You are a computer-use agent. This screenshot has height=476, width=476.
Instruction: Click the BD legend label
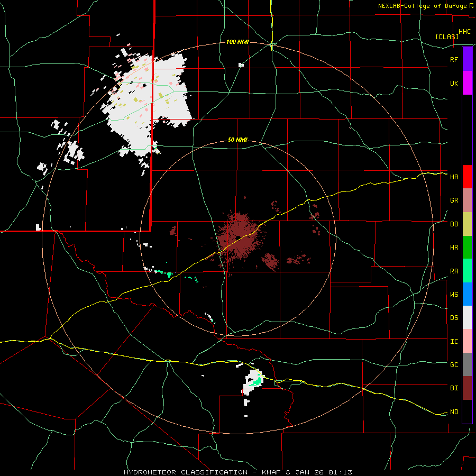(454, 224)
